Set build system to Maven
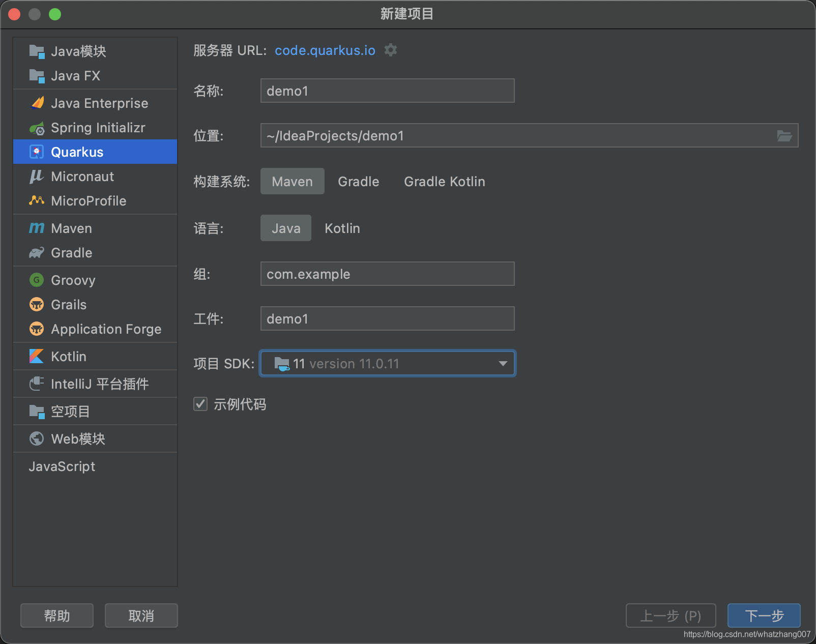The width and height of the screenshot is (816, 644). 293,181
